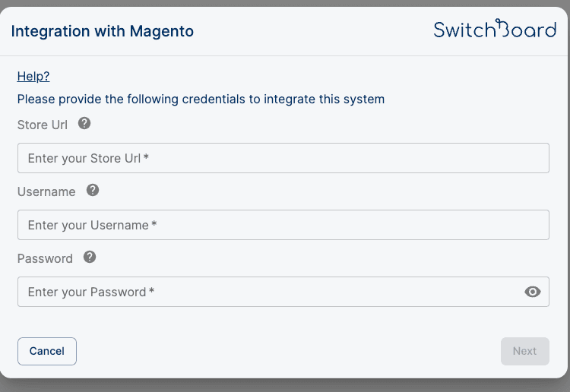570x392 pixels.
Task: Click the SwitchBoard logo
Action: point(495,30)
